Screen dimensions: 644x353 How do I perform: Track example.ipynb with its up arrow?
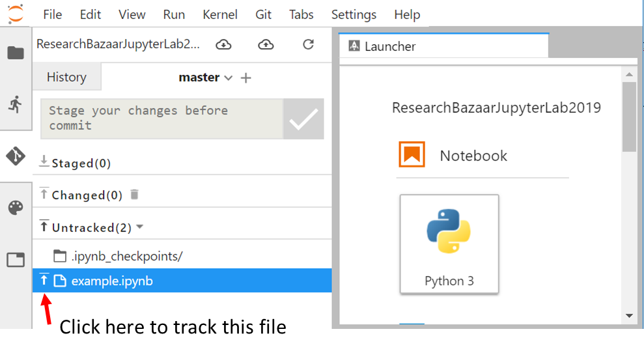(x=44, y=280)
